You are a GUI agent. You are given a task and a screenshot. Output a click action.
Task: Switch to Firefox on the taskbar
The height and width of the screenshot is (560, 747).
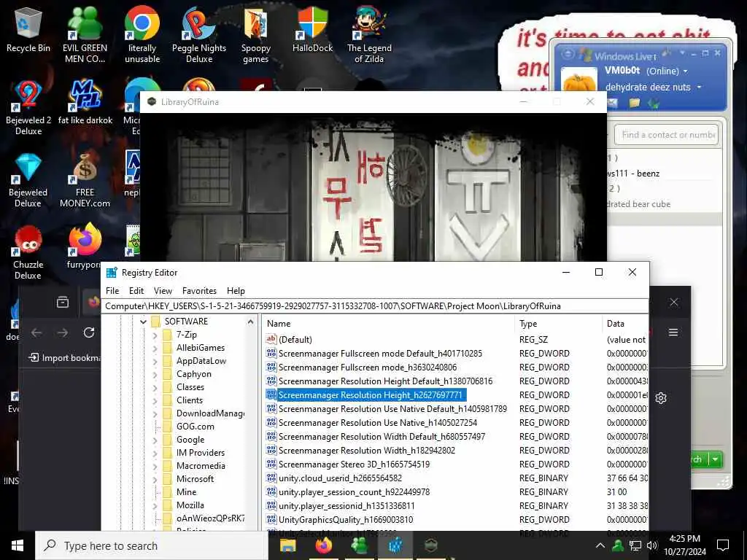(x=323, y=545)
